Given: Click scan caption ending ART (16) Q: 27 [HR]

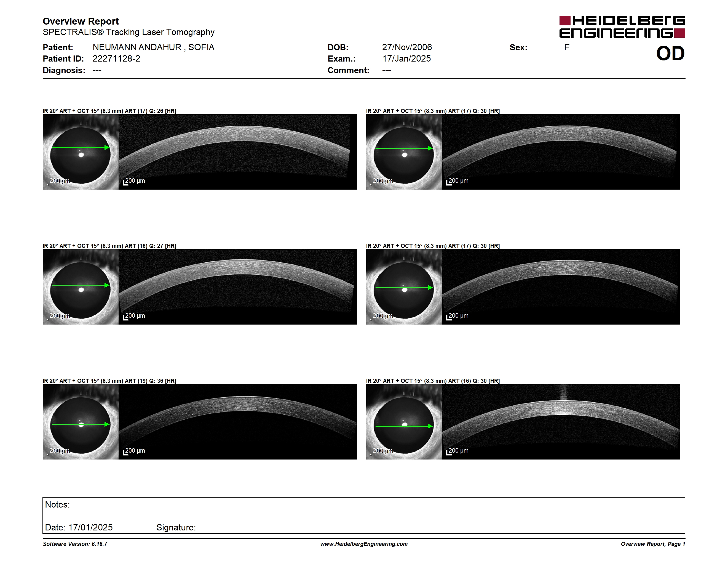Looking at the screenshot, I should click(x=109, y=246).
